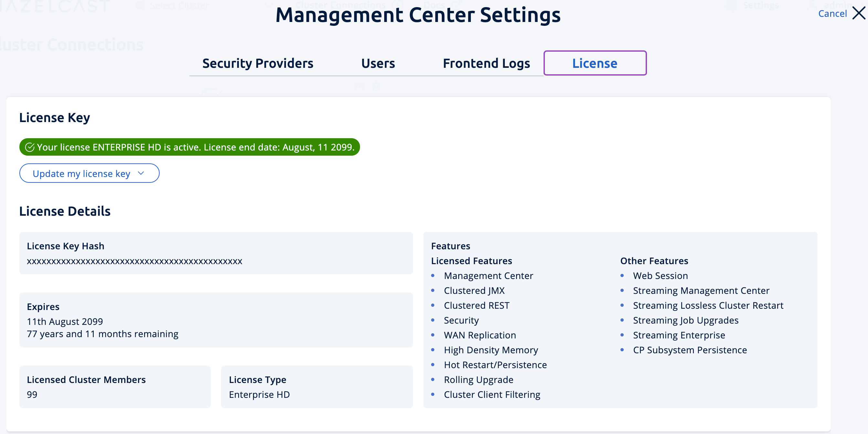
Task: Click the License Key Hash value
Action: [134, 261]
